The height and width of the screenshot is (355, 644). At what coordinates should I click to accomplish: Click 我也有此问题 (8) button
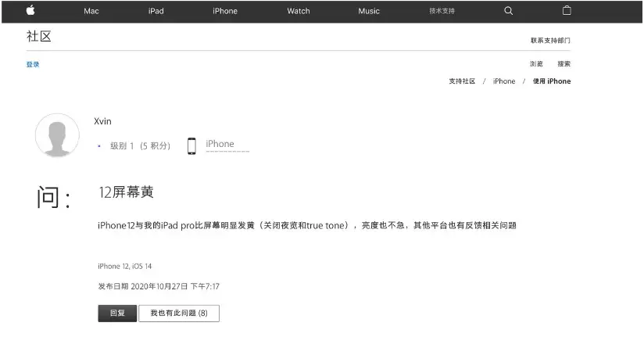(179, 313)
